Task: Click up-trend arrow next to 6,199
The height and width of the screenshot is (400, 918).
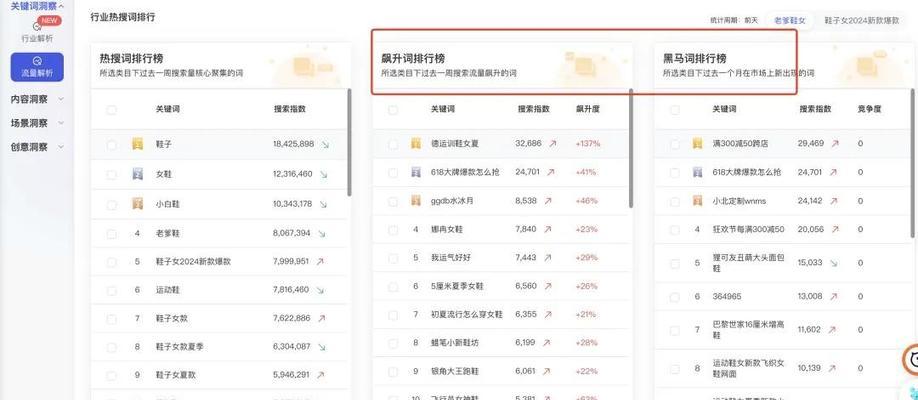Action: click(x=547, y=343)
